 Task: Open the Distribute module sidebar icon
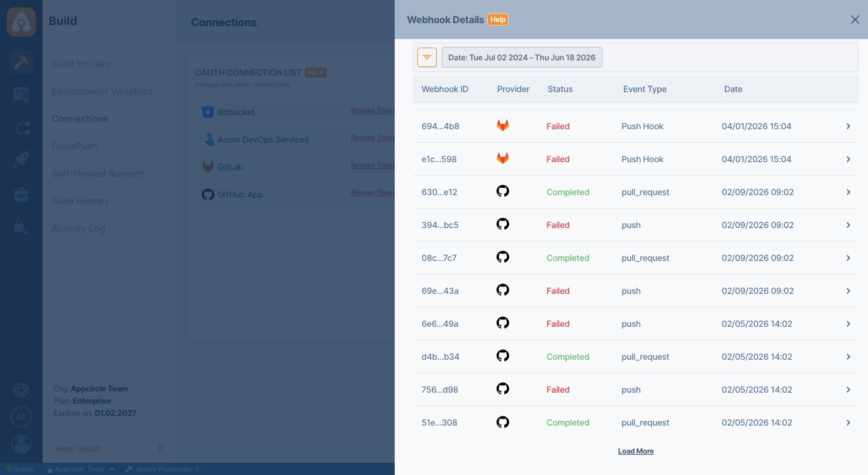coord(21,128)
